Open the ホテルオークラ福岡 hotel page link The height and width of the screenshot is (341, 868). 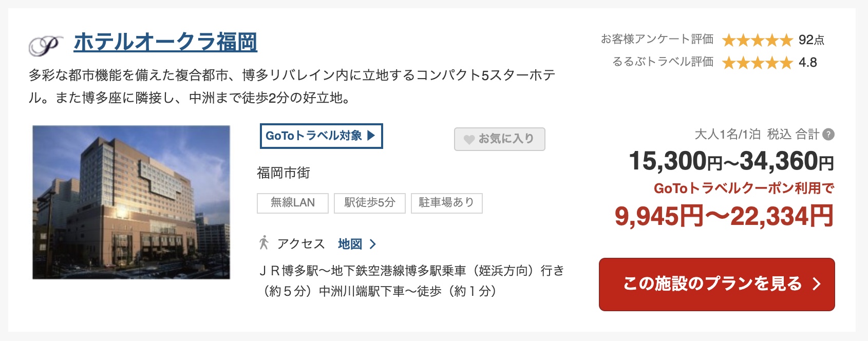(x=165, y=43)
